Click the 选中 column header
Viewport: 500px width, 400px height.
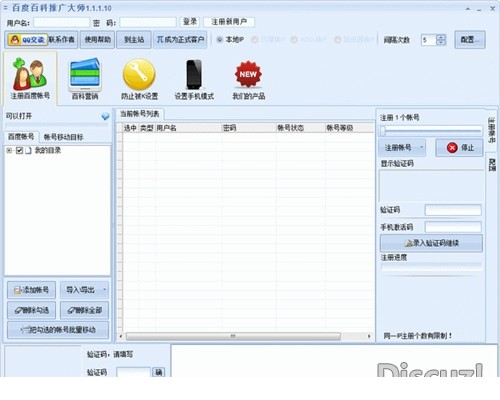[x=130, y=128]
